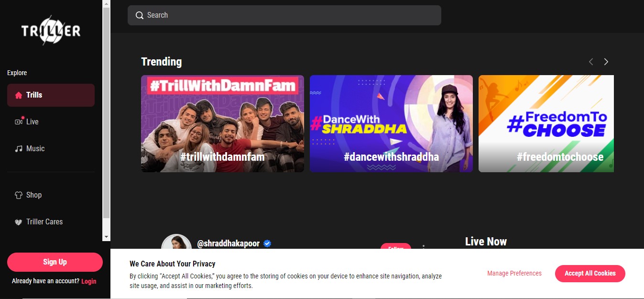The height and width of the screenshot is (299, 644).
Task: Open the Triller Cares page
Action: 51,221
